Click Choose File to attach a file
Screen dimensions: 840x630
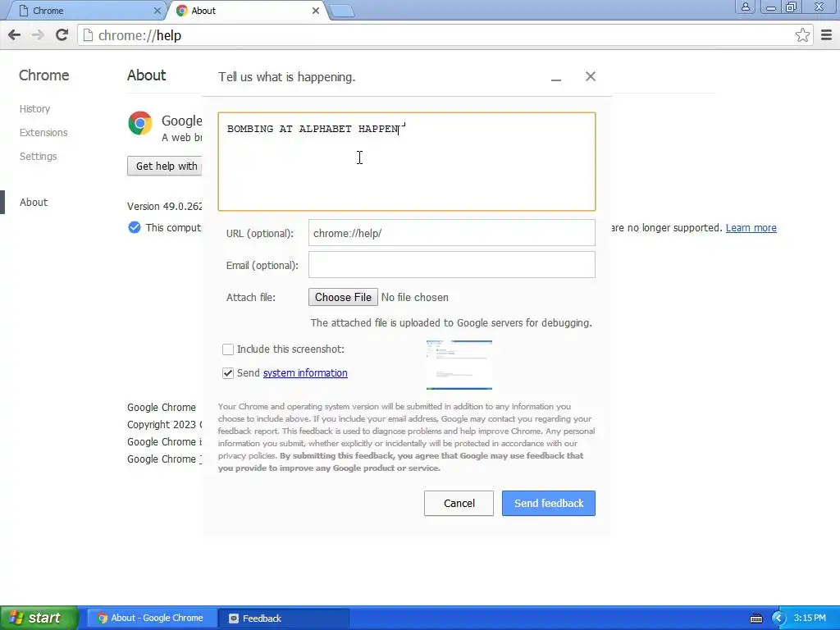coord(343,297)
